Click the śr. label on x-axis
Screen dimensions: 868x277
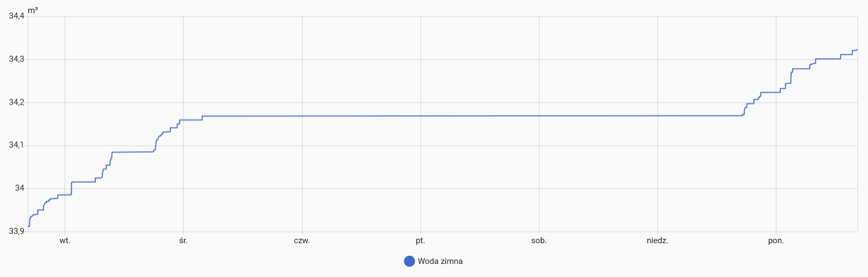click(x=183, y=240)
